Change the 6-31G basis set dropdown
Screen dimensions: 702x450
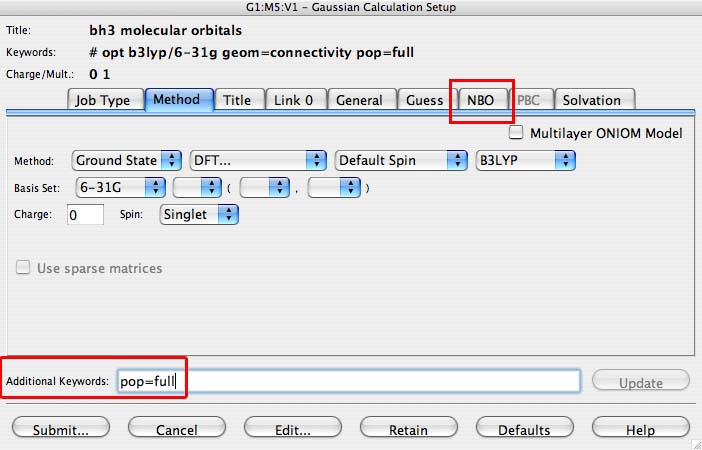119,187
